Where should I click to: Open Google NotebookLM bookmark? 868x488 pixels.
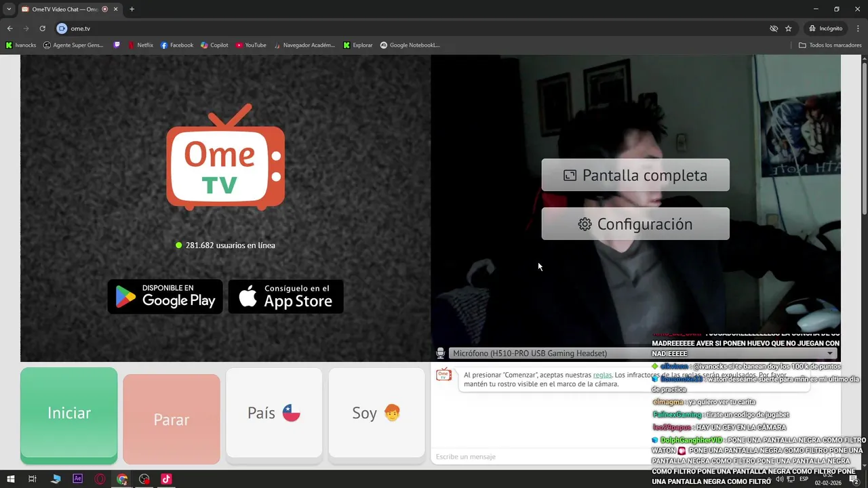(410, 45)
